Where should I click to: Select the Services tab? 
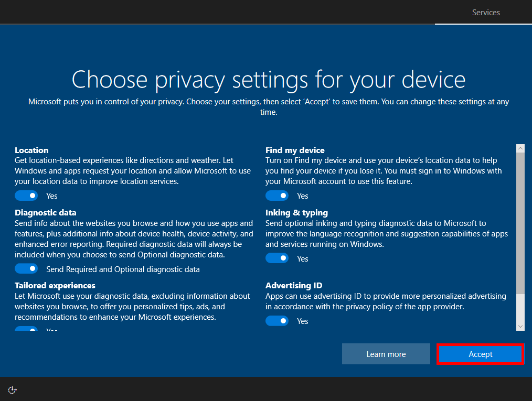pyautogui.click(x=486, y=13)
